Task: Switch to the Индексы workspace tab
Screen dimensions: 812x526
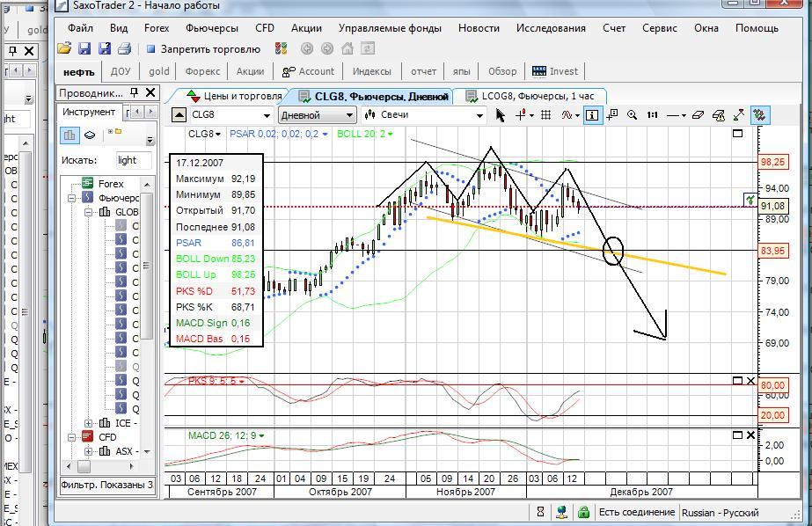Action: pos(372,71)
